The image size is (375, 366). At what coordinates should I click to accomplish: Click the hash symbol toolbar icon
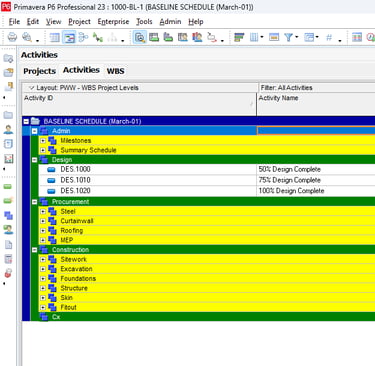pos(329,37)
